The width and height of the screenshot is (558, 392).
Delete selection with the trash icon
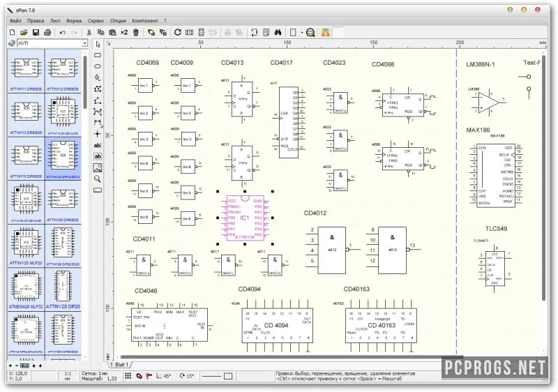coord(135,32)
